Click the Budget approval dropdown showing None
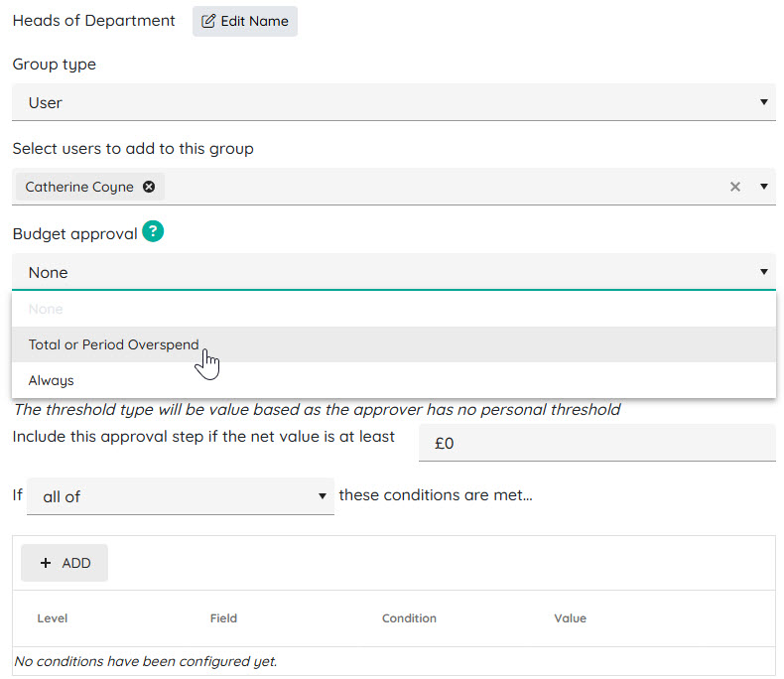The image size is (784, 679). pos(394,272)
